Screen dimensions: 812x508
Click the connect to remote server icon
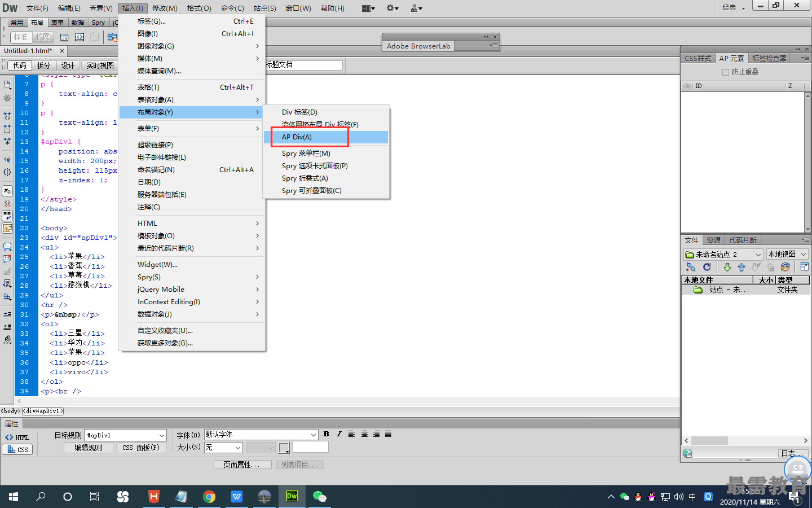tap(691, 267)
